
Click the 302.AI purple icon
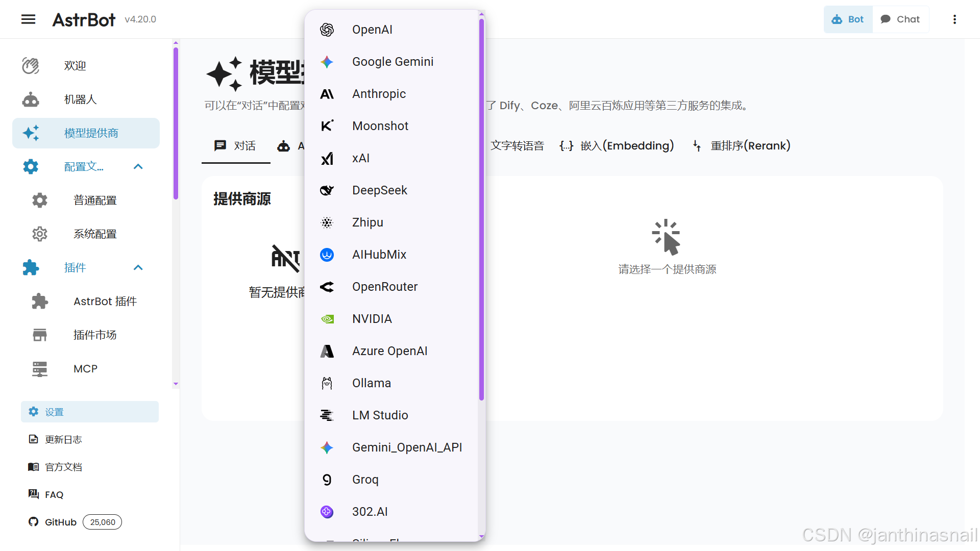pyautogui.click(x=327, y=512)
